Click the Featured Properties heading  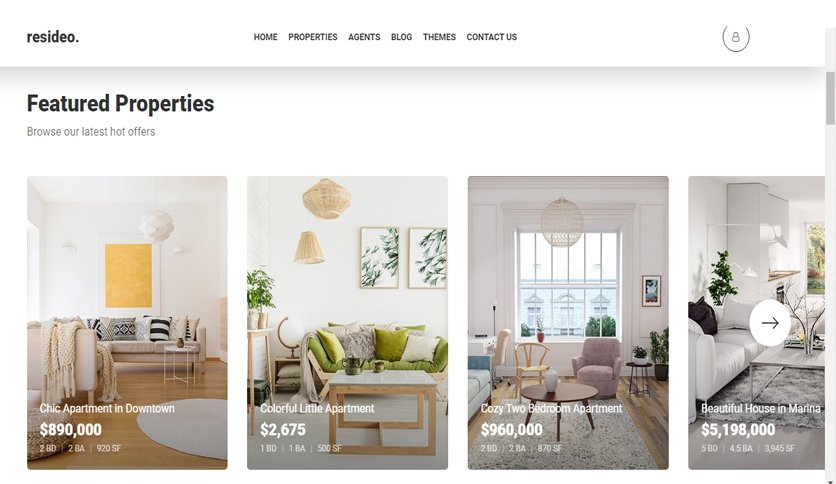pyautogui.click(x=120, y=103)
